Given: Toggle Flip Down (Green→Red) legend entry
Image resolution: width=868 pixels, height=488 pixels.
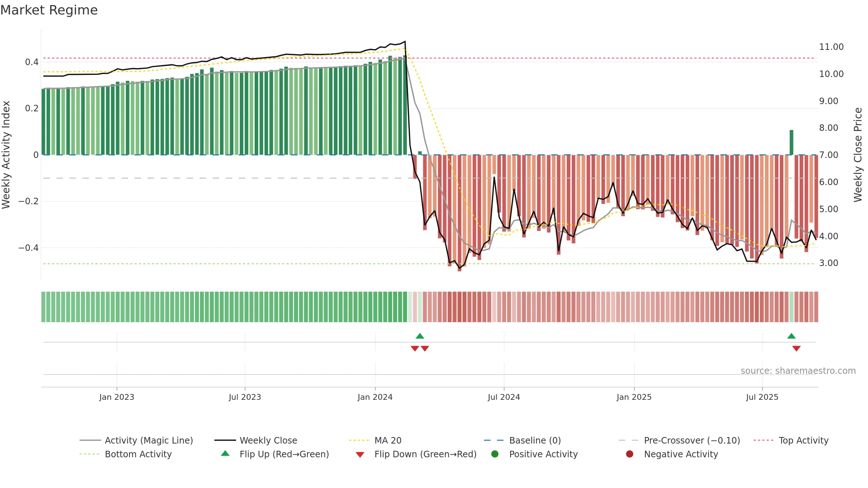Looking at the screenshot, I should click(416, 454).
